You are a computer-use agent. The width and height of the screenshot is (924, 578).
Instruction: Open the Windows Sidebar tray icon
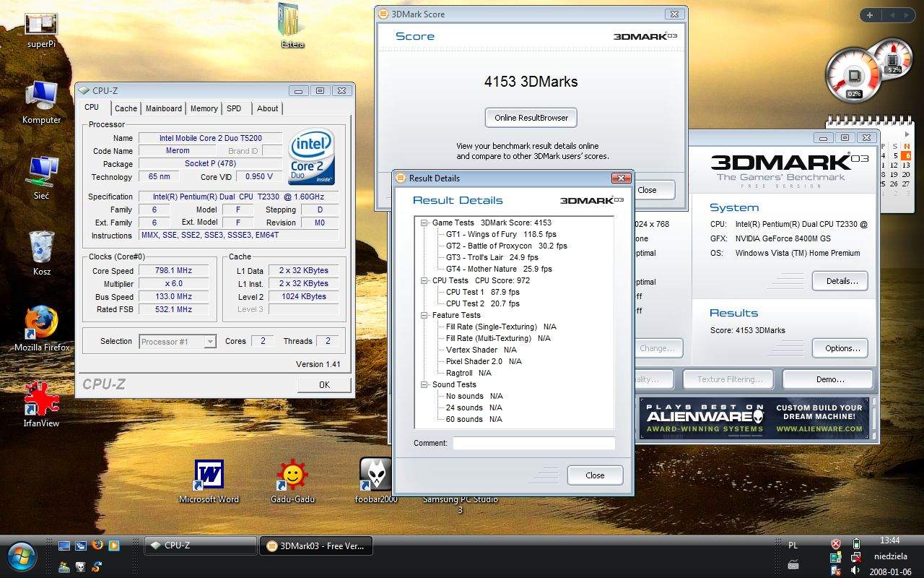point(836,557)
